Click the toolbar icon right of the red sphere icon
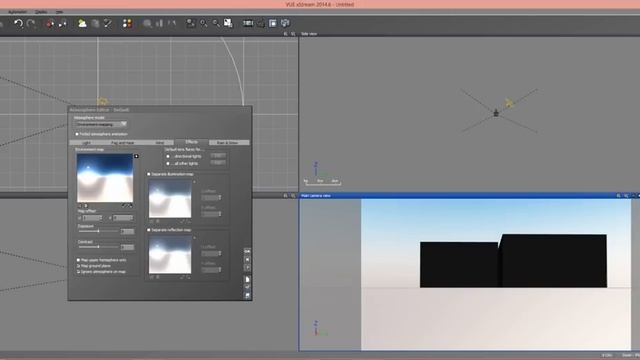Viewport: 640px width, 360px height. pyautogui.click(x=62, y=24)
